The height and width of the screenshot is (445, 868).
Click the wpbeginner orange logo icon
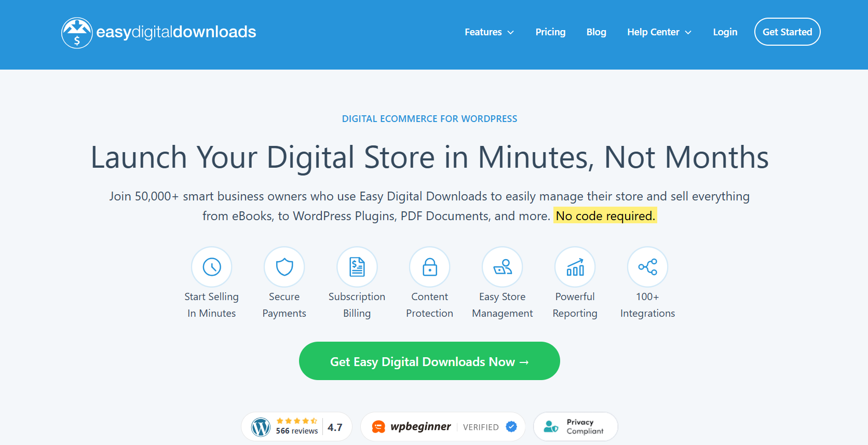[378, 427]
